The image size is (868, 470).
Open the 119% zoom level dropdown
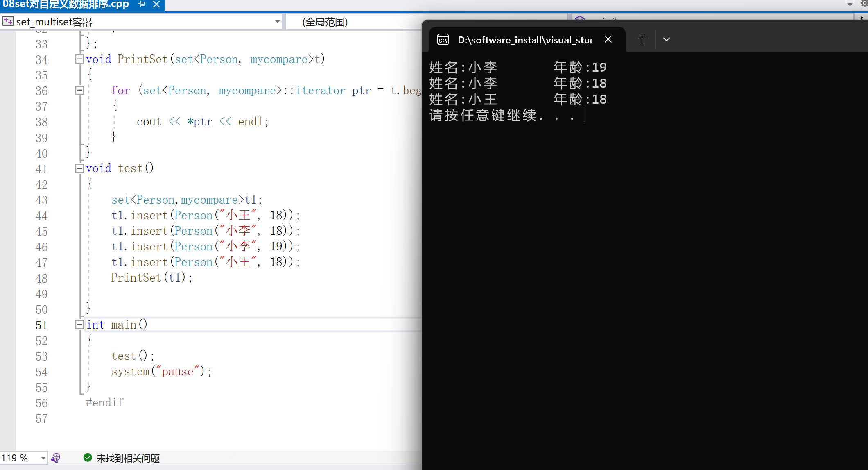click(x=43, y=458)
